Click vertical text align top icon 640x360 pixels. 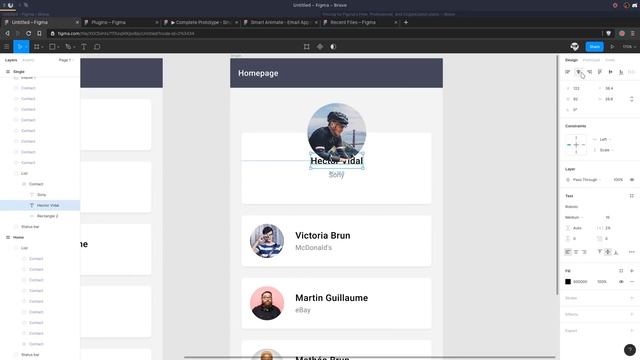point(600,252)
